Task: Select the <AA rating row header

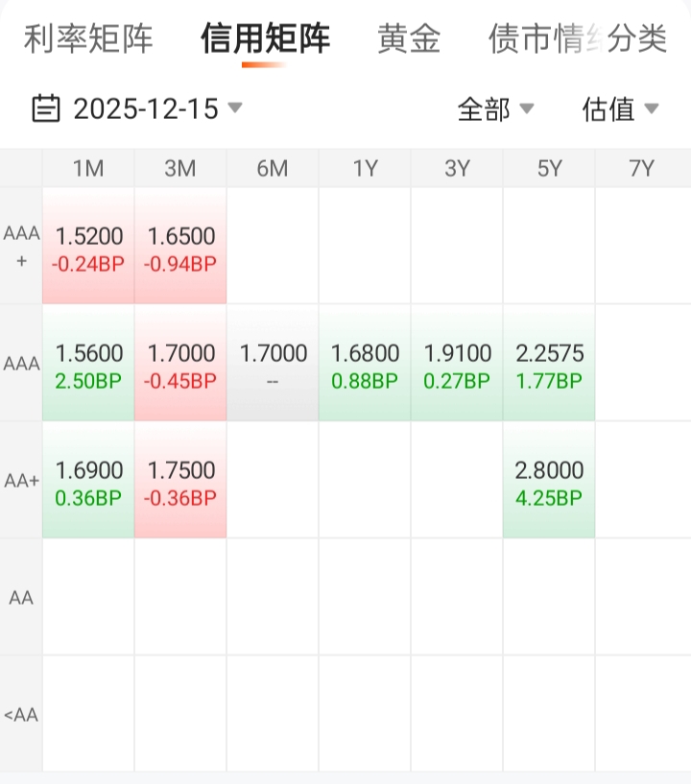Action: point(21,715)
